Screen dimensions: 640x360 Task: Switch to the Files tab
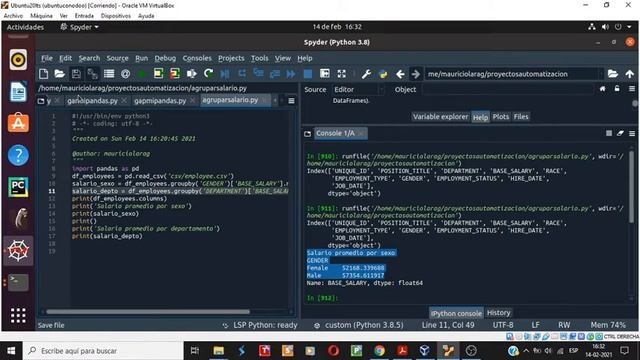pyautogui.click(x=521, y=117)
